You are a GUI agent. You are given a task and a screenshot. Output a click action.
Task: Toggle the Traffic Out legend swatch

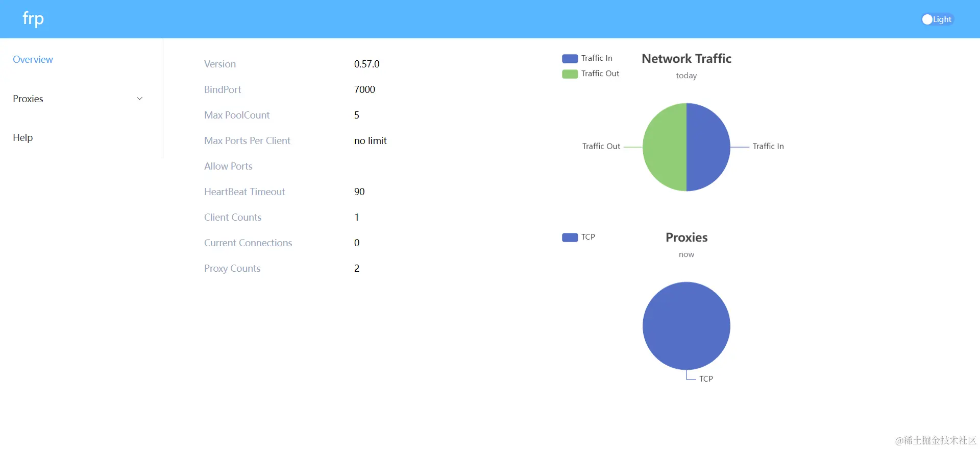pyautogui.click(x=570, y=74)
